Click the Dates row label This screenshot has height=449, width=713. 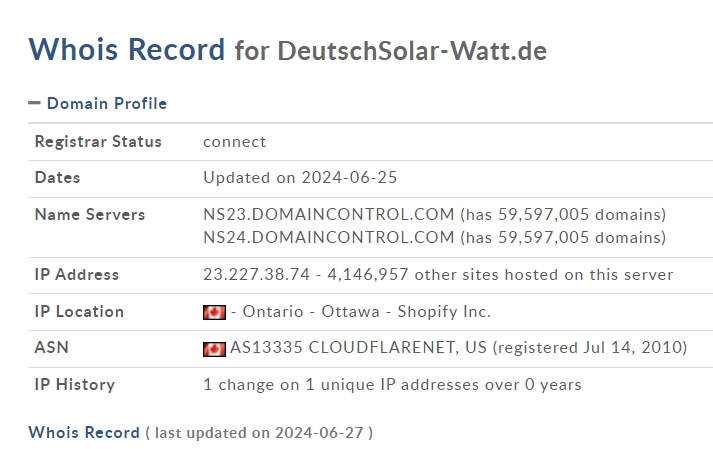[57, 177]
